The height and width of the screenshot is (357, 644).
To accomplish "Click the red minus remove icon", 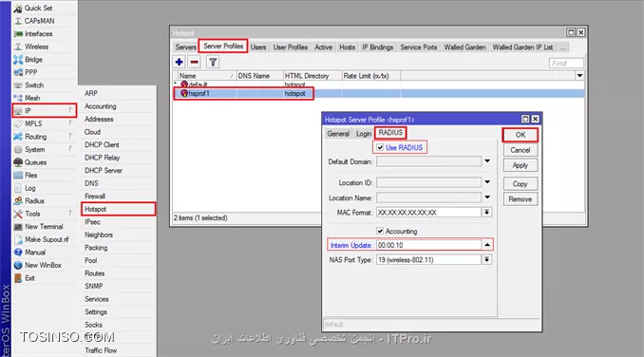I will coord(195,62).
